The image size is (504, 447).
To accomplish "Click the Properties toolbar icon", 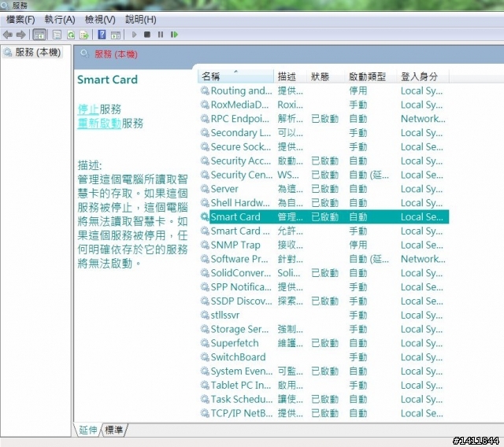I will tap(57, 35).
